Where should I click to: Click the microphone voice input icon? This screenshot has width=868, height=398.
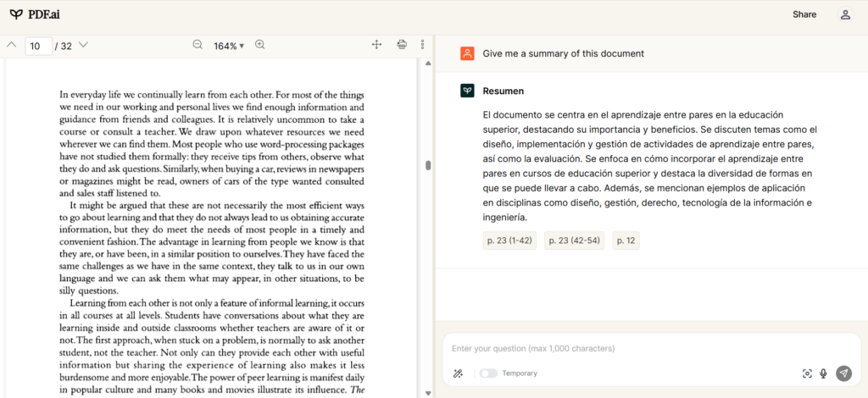823,373
